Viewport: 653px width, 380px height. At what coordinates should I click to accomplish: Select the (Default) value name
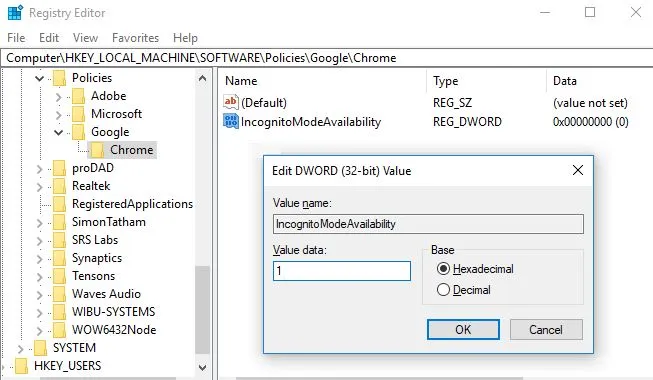[x=264, y=102]
